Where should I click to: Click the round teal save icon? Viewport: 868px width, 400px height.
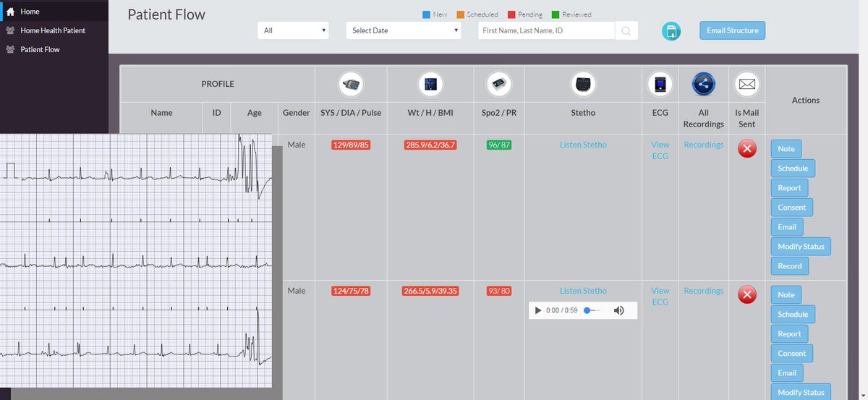point(671,31)
